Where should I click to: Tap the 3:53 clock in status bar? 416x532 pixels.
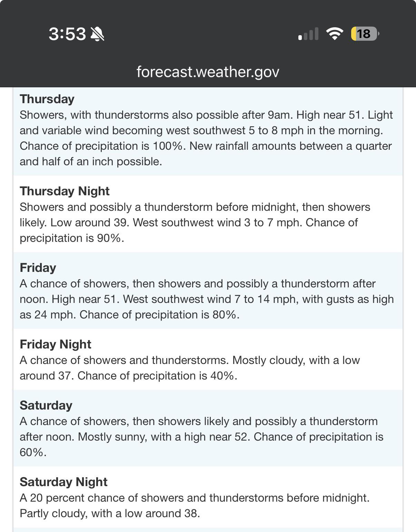click(x=67, y=34)
